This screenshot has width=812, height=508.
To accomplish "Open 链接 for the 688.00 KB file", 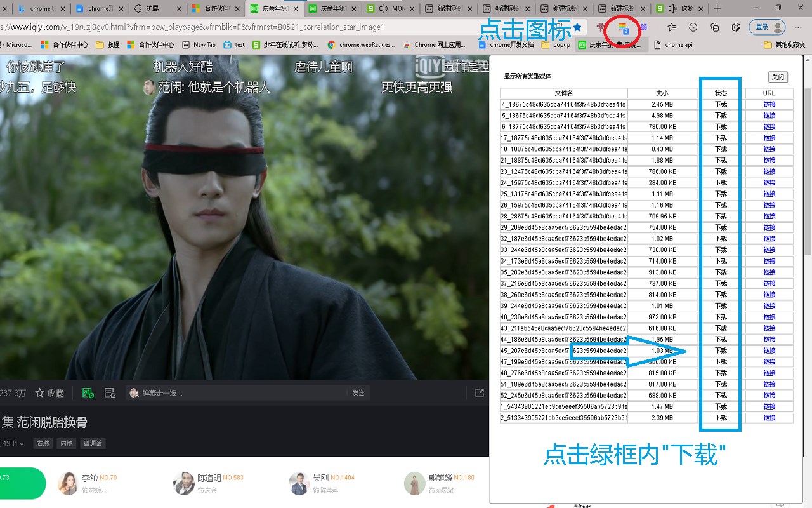I will 769,396.
